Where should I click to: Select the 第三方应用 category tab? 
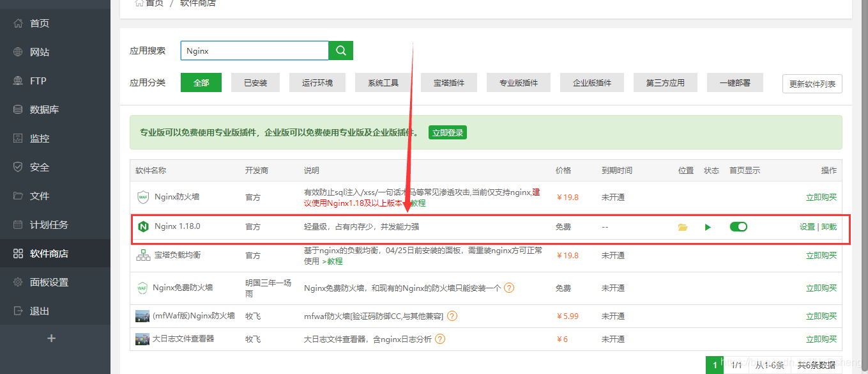click(666, 83)
